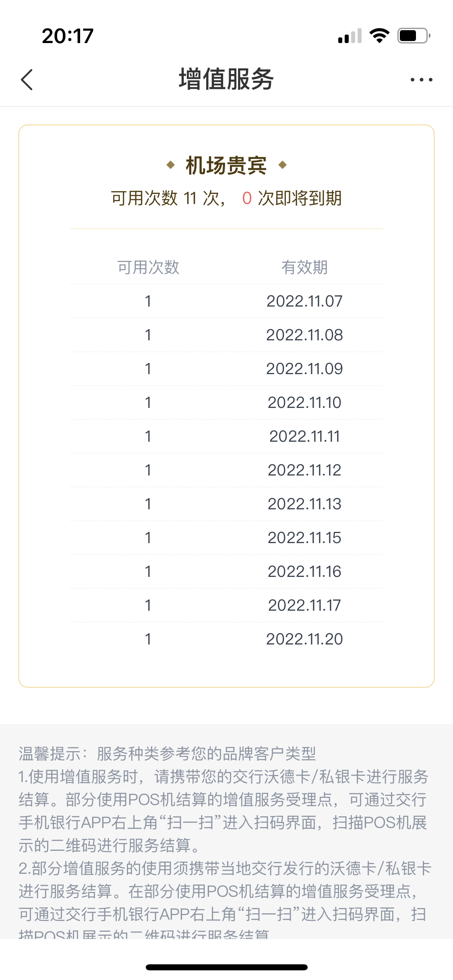Select the row expiring 2022.11.20

coord(226,639)
